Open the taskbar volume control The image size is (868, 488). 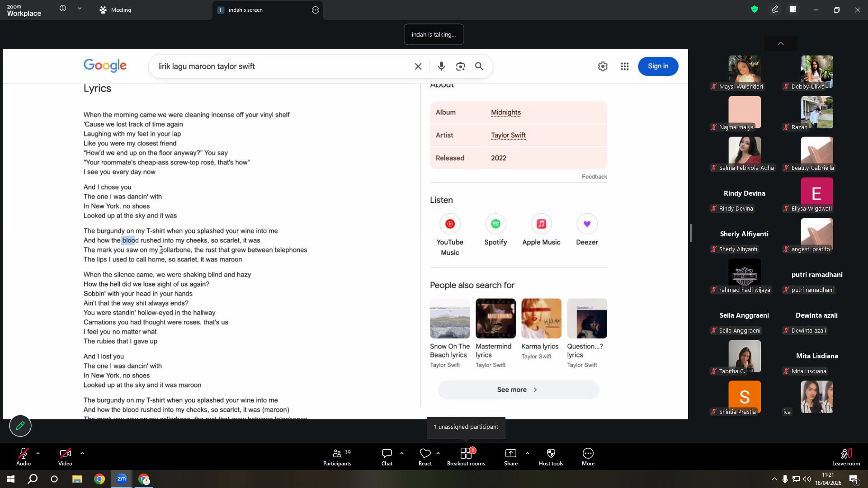pyautogui.click(x=807, y=479)
